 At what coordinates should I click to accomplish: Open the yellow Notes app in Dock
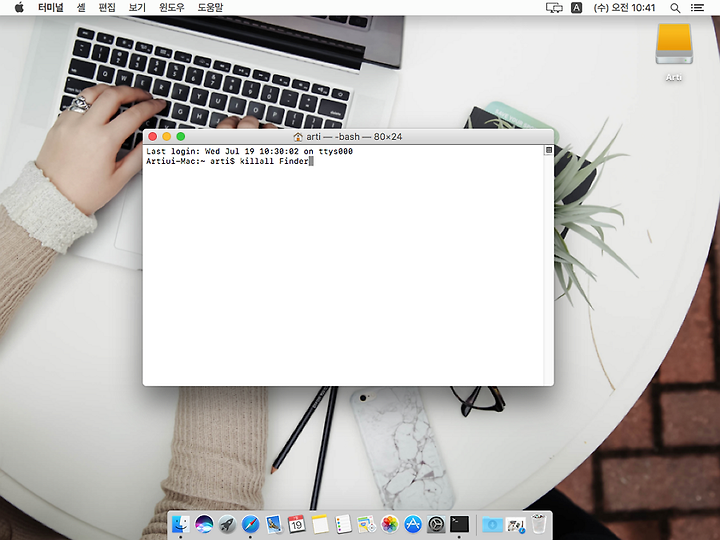pos(320,524)
